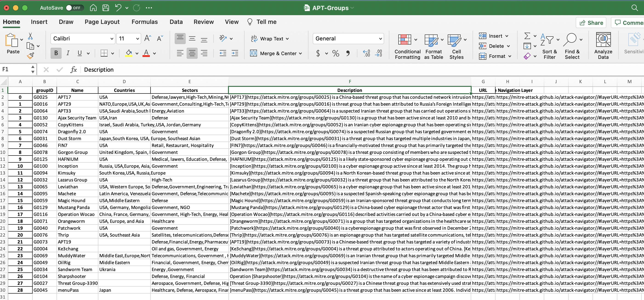
Task: Click the Cut scissors icon
Action: point(30,36)
